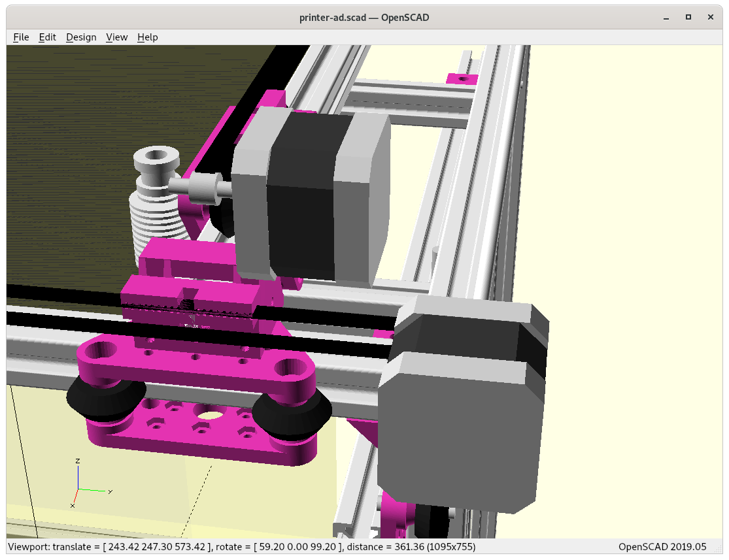
Task: Click the viewport translate/rotate status text
Action: [242, 546]
